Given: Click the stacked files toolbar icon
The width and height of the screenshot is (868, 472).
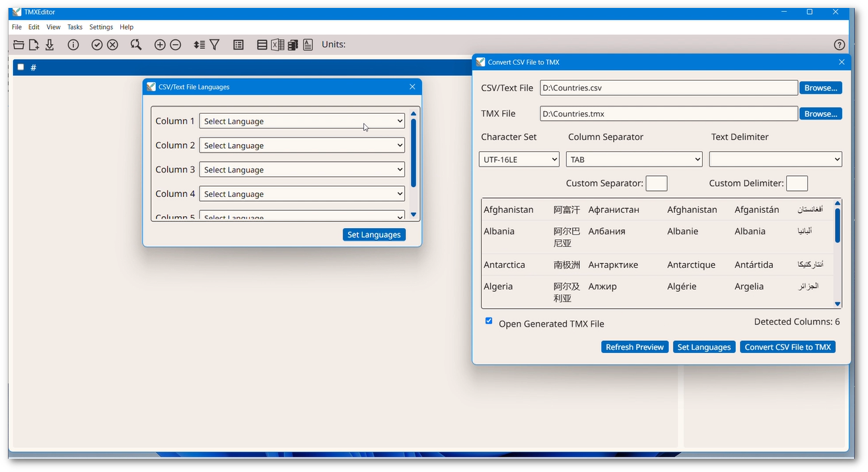Looking at the screenshot, I should [293, 45].
